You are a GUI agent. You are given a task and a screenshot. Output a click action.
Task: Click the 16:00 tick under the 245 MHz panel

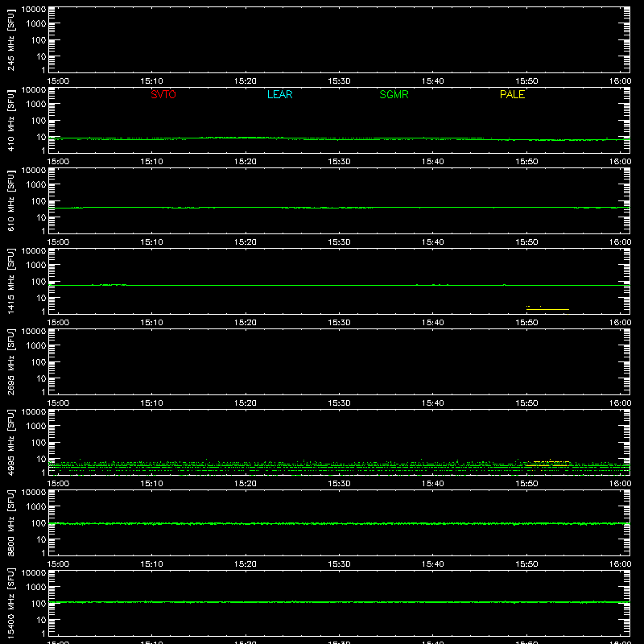(x=620, y=81)
